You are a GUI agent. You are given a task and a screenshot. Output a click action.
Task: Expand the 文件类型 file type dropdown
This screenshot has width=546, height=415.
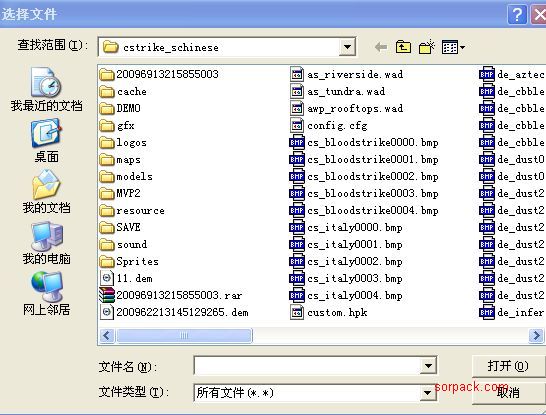pyautogui.click(x=428, y=393)
